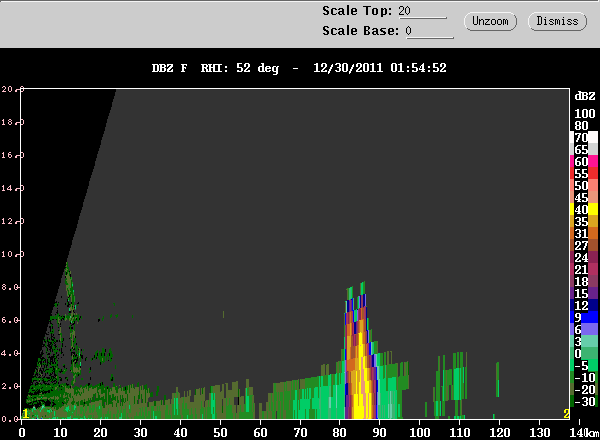Dismiss the RHI display window
The height and width of the screenshot is (440, 600).
click(x=557, y=21)
